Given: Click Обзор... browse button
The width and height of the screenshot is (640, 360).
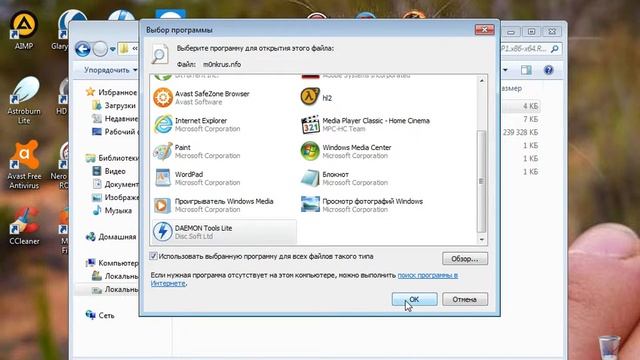Looking at the screenshot, I should pyautogui.click(x=464, y=259).
